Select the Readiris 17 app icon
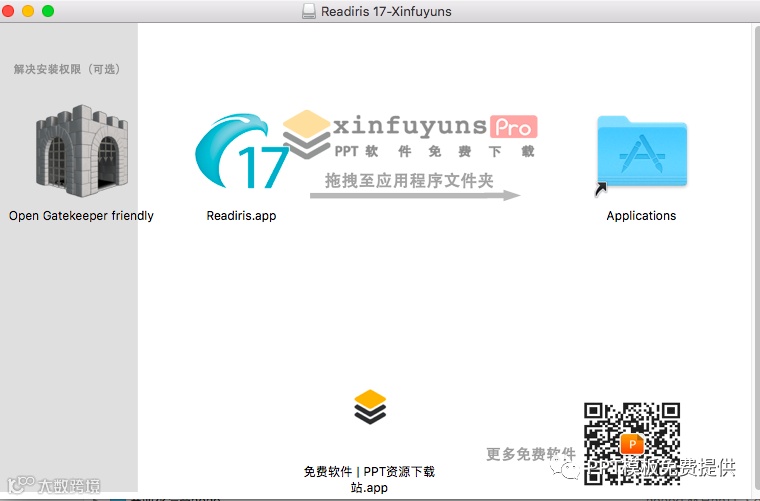This screenshot has width=760, height=501. [241, 151]
